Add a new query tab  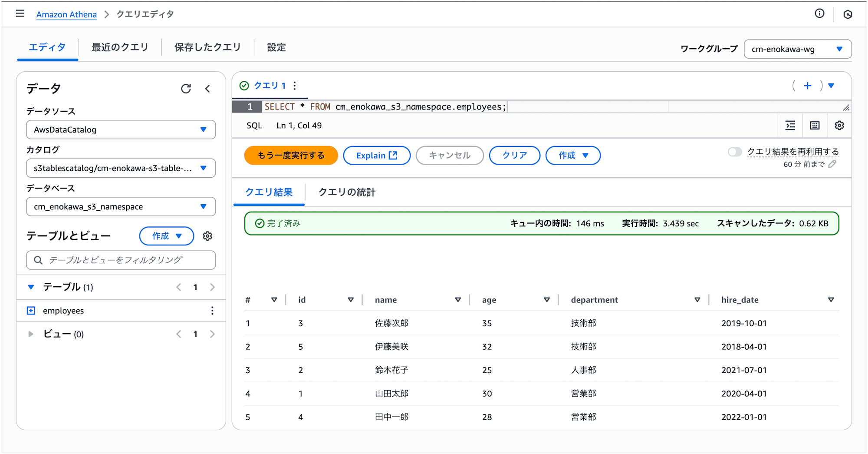point(807,86)
